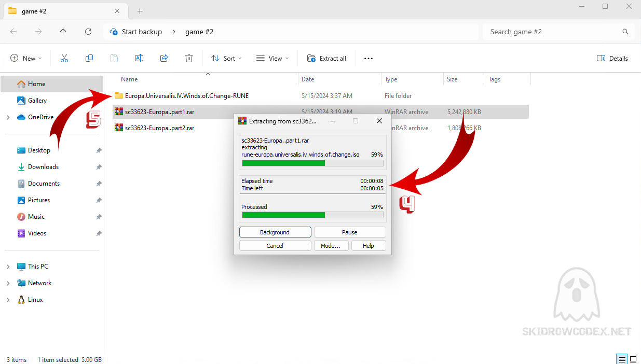Select Home in the navigation pane
Screen dimensions: 641x364
51,84
